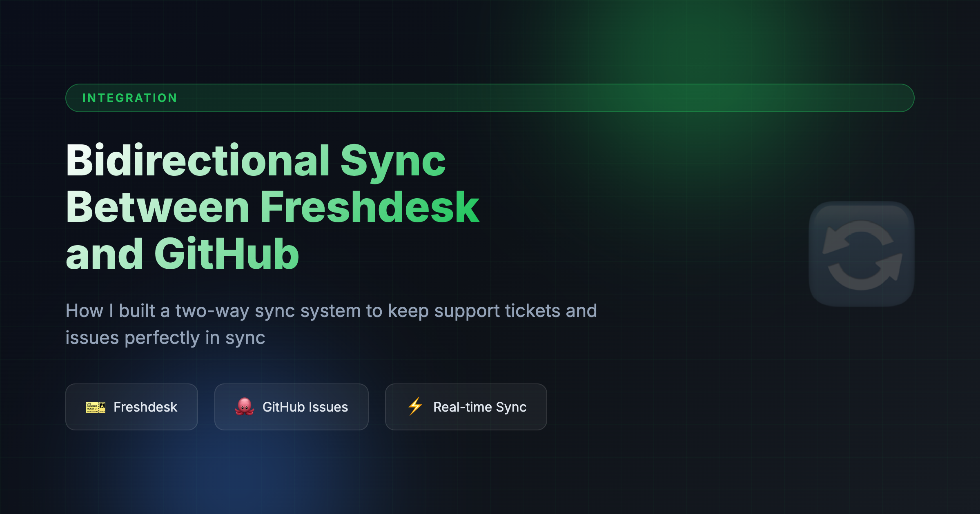Click the subtitle line starting 'How I built'
Viewport: 980px width, 514px height.
(x=331, y=311)
